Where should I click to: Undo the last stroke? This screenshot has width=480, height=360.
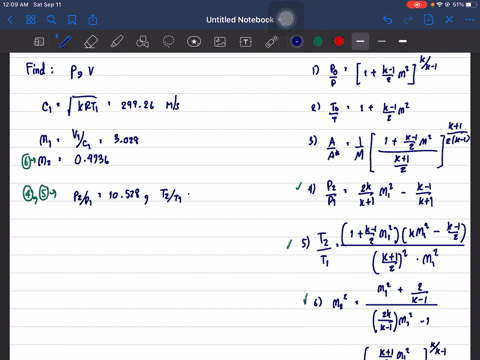point(387,20)
